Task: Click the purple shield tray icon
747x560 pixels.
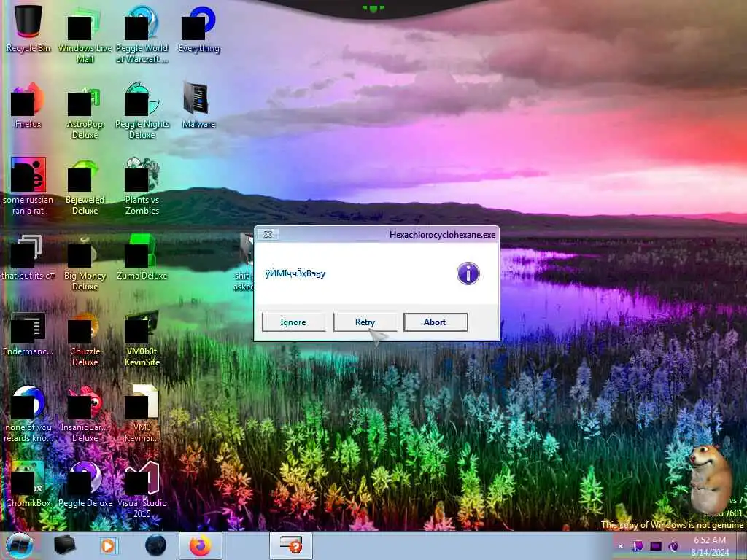Action: (x=638, y=546)
